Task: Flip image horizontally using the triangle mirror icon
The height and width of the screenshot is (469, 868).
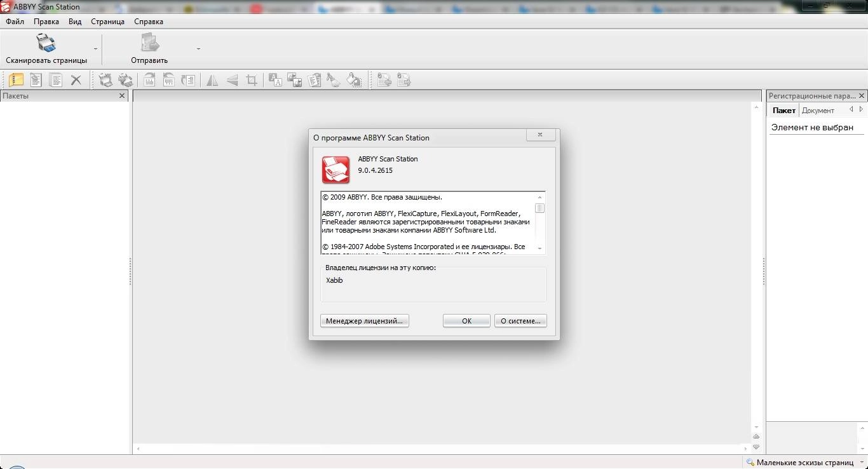Action: (212, 80)
